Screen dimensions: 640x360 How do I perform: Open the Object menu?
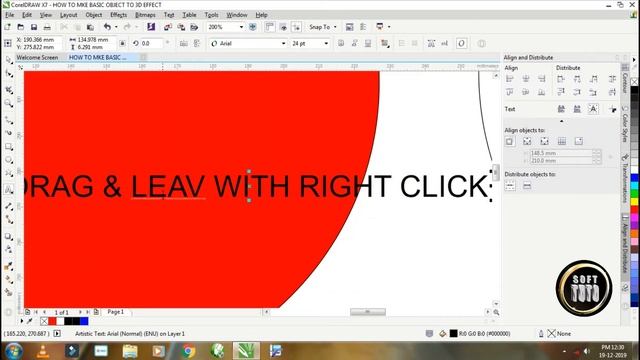pos(93,15)
